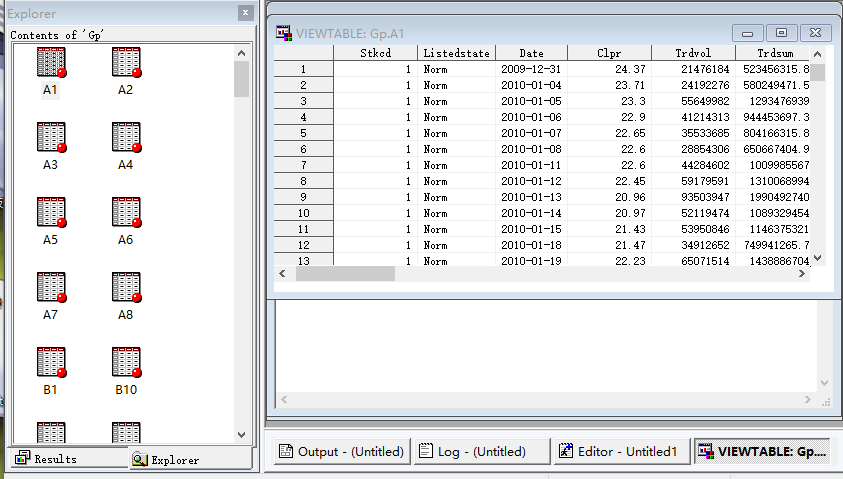Select the Trdsum column header

(x=773, y=53)
